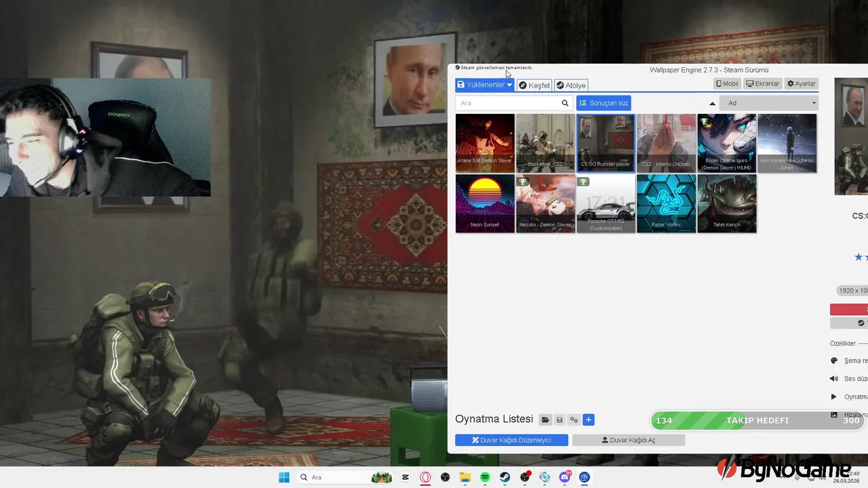The image size is (868, 488).
Task: Open the Ekranlar display menu
Action: click(x=763, y=84)
